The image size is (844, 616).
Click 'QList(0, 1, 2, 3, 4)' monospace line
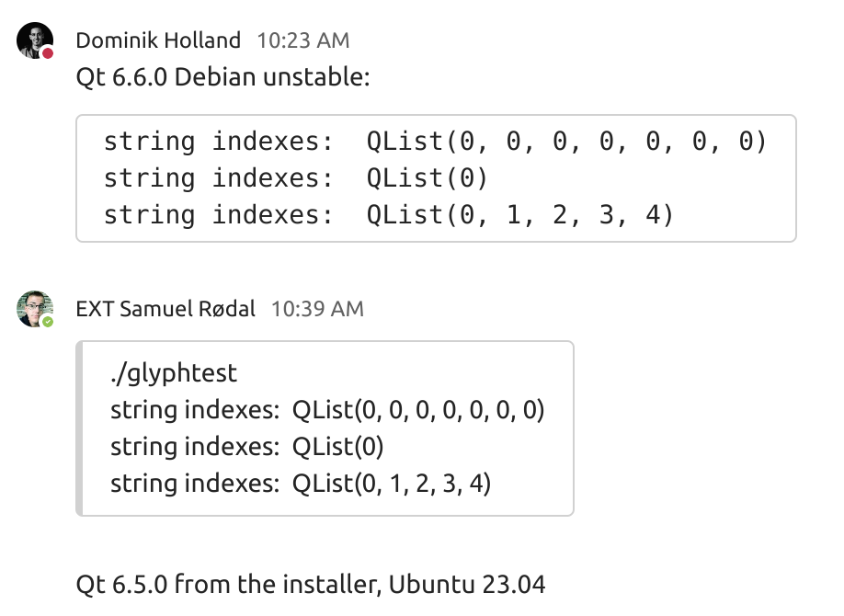coord(389,215)
